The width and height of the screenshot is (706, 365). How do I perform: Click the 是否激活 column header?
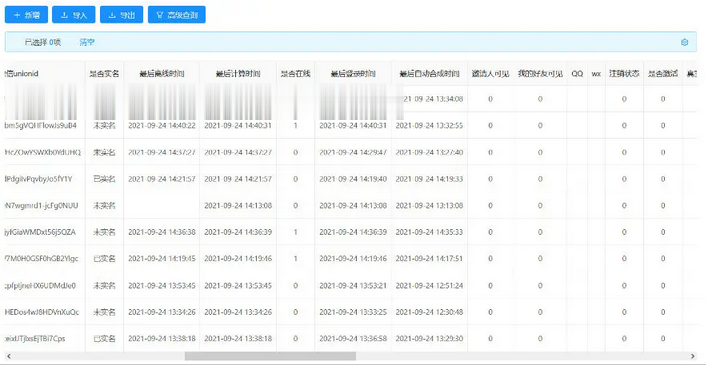click(x=663, y=74)
